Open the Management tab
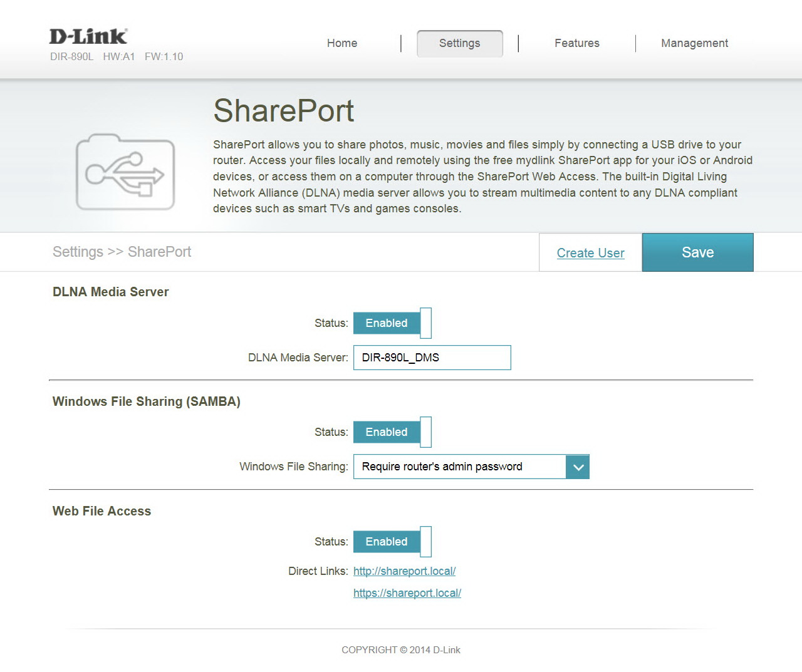802x672 pixels. click(x=694, y=43)
